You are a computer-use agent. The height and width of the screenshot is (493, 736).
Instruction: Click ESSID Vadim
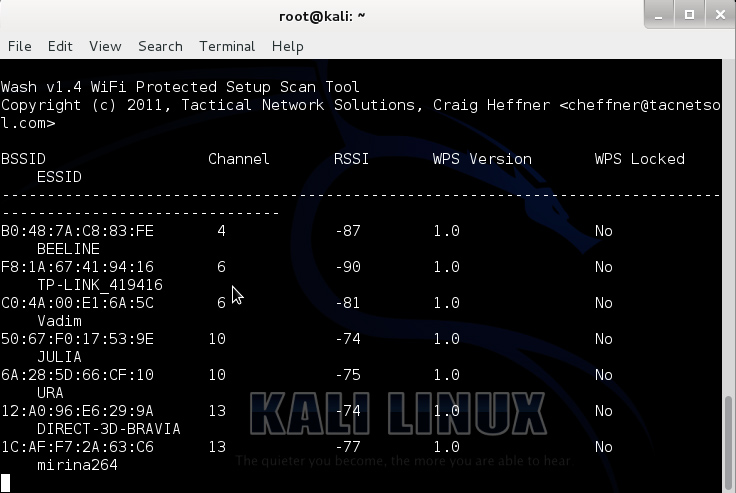pyautogui.click(x=59, y=321)
